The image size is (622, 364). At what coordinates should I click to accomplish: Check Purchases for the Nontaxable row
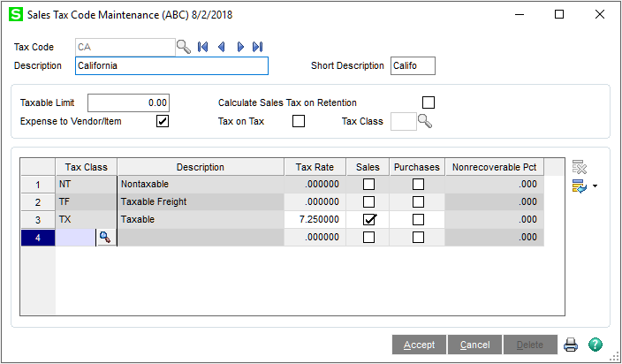(418, 184)
